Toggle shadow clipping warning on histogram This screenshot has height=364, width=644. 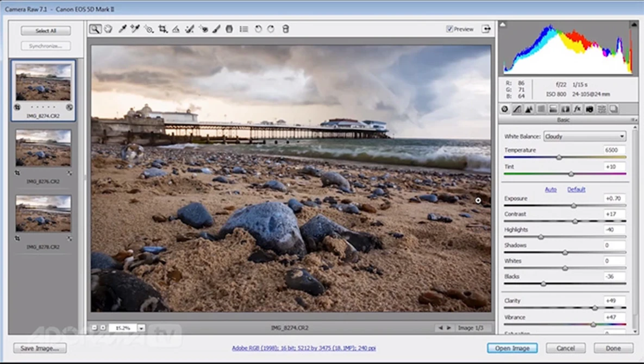tap(503, 24)
